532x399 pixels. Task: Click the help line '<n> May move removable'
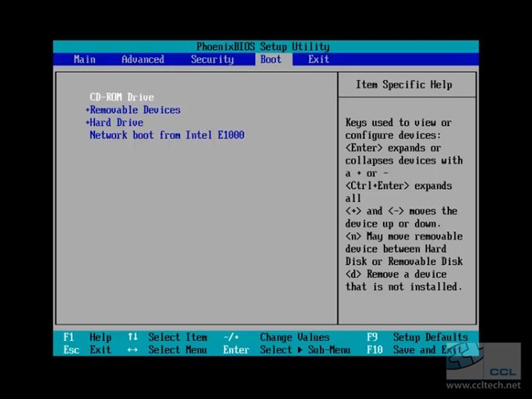(x=404, y=236)
